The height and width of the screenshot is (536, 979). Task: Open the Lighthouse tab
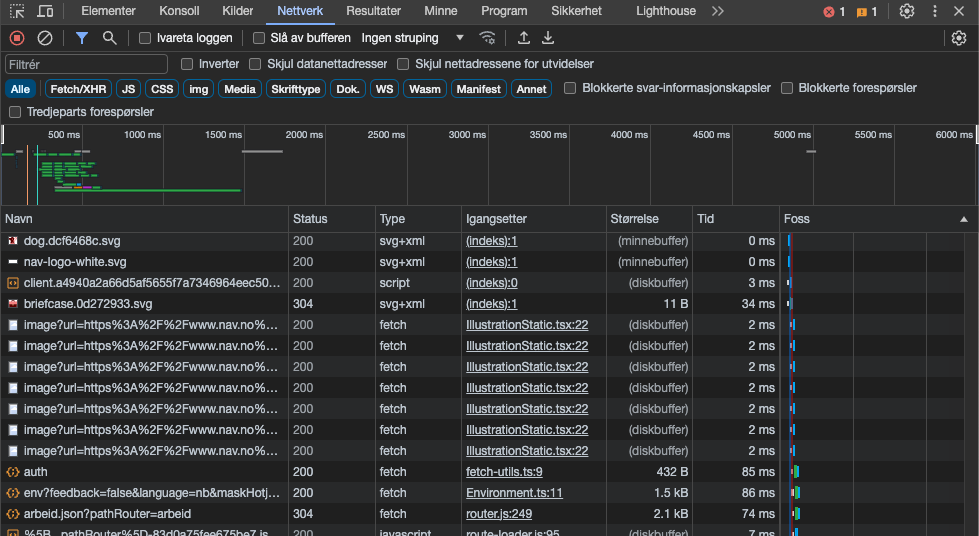tap(665, 11)
